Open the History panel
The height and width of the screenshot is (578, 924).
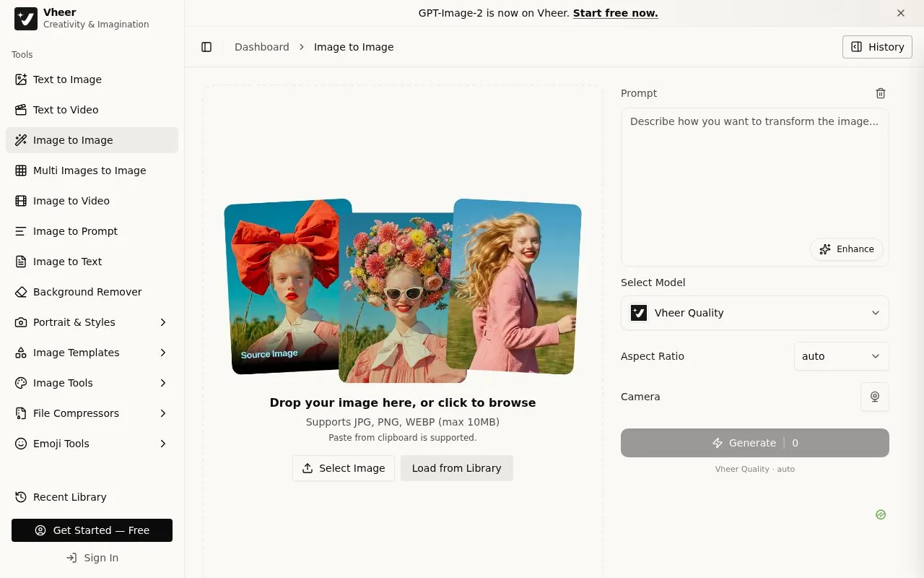877,47
